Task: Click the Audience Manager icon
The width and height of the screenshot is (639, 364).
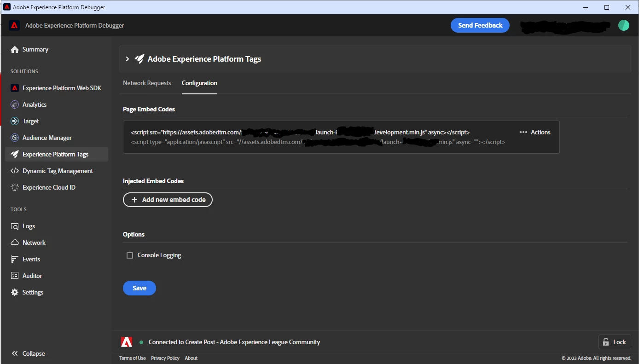Action: coord(15,138)
